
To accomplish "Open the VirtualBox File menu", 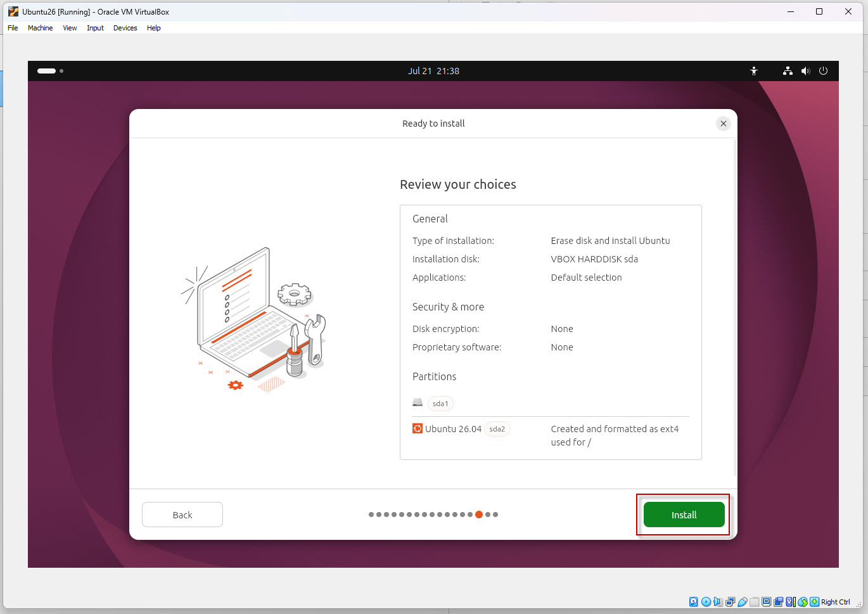I will (13, 28).
